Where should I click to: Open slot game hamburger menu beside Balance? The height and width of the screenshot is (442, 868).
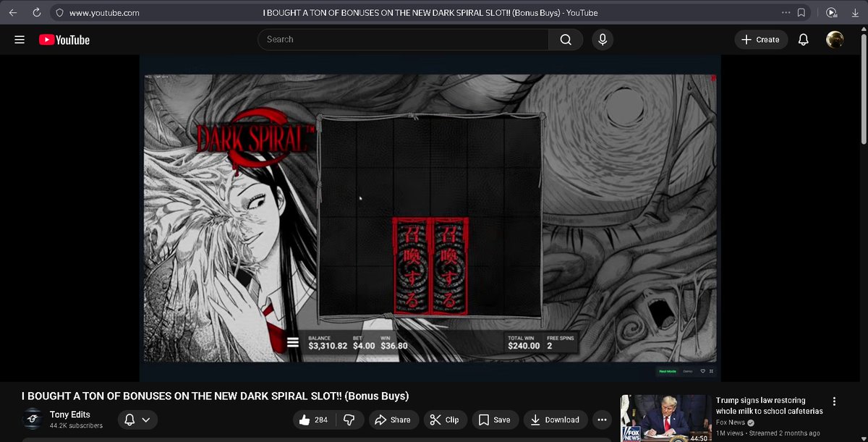293,343
